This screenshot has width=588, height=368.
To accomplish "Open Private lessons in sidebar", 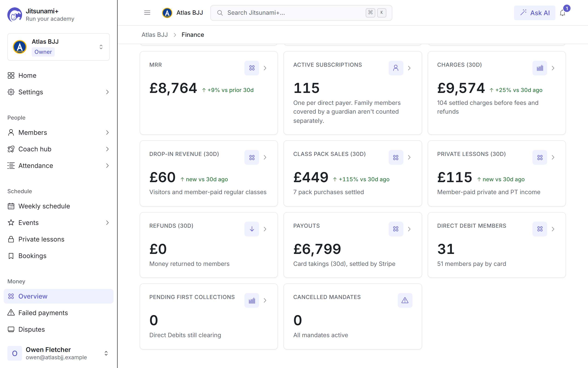I will tap(59, 239).
